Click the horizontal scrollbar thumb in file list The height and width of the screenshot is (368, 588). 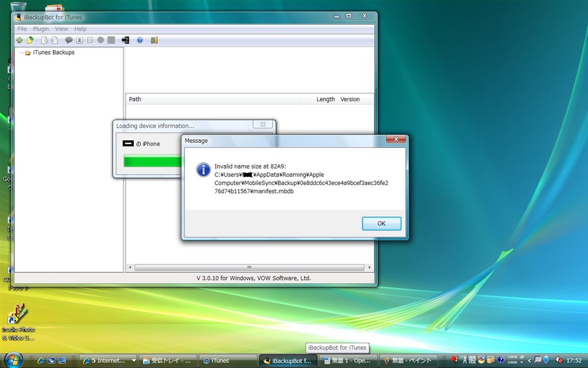pos(249,267)
